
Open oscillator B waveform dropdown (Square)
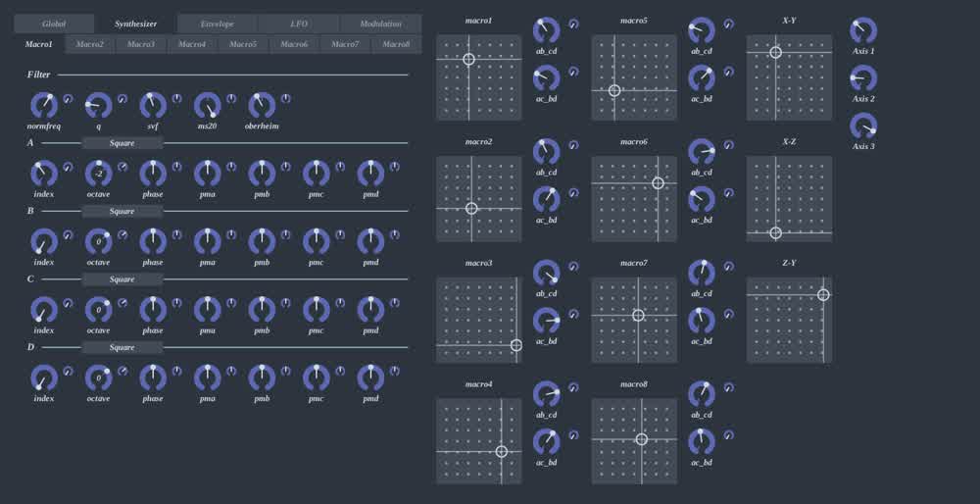[122, 212]
